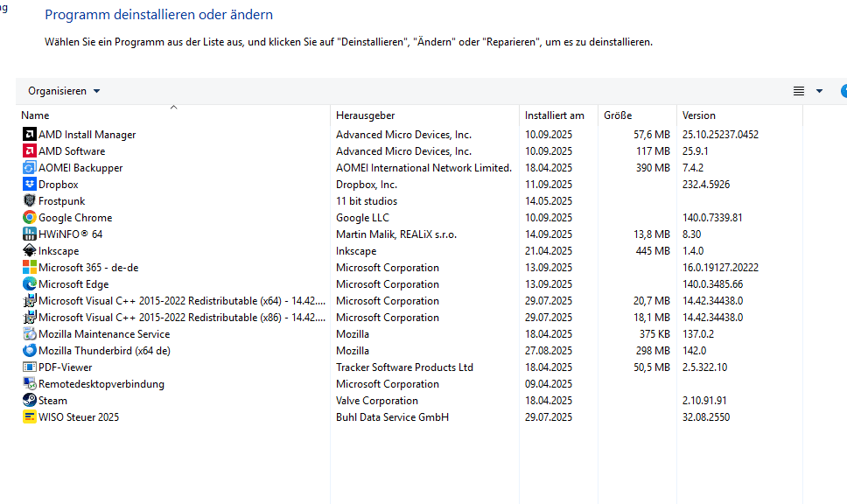Image resolution: width=847 pixels, height=504 pixels.
Task: Click the Mozilla Thunderbird icon
Action: tap(29, 351)
